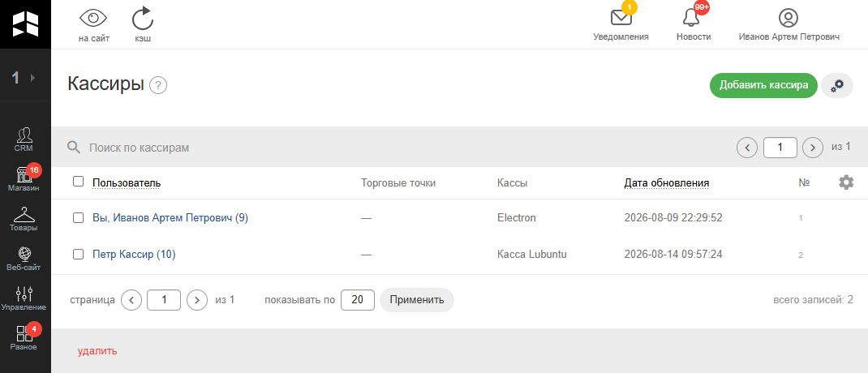Click the 'кэш' refresh icon
The image size is (868, 373).
(143, 19)
